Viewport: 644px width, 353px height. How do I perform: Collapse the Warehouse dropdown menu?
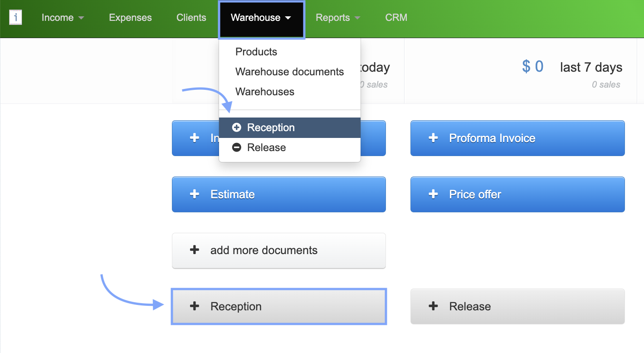(261, 18)
